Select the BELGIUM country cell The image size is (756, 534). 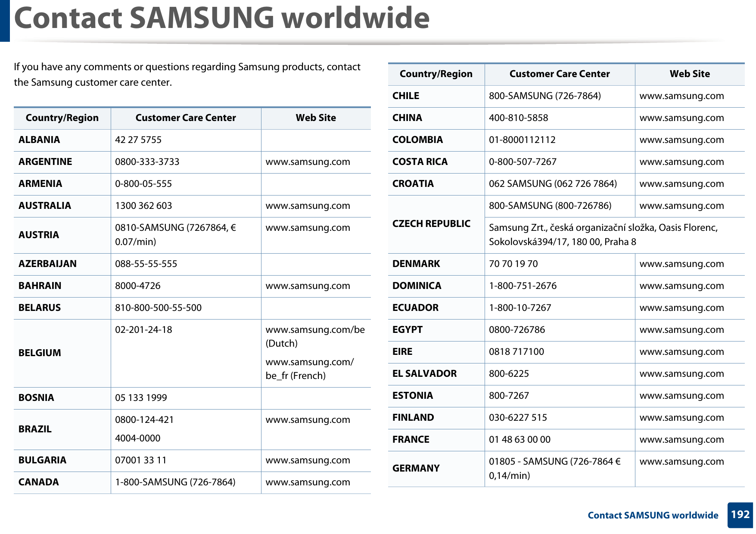[x=62, y=353]
